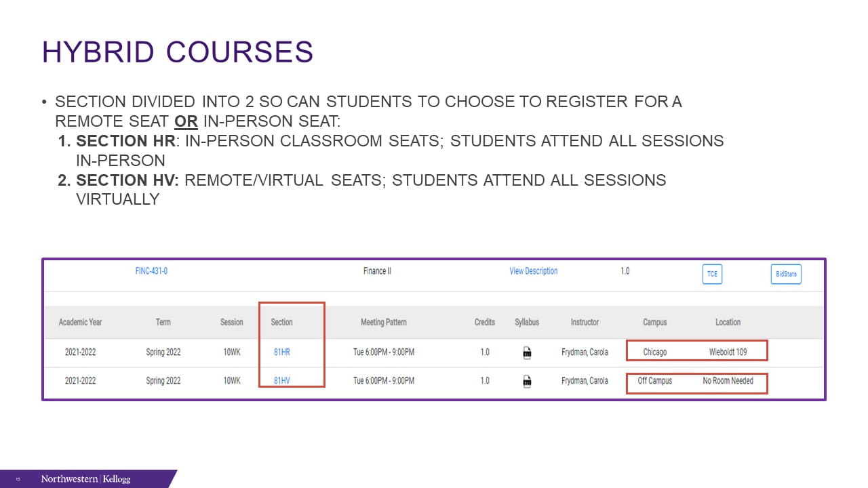The width and height of the screenshot is (868, 488).
Task: Click the Campus column header
Action: (x=654, y=322)
